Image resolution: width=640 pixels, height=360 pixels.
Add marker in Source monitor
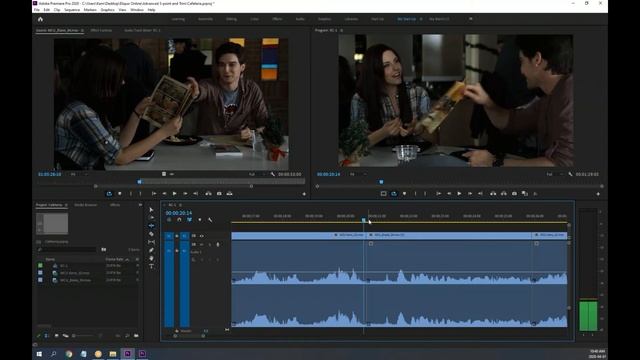click(x=120, y=193)
